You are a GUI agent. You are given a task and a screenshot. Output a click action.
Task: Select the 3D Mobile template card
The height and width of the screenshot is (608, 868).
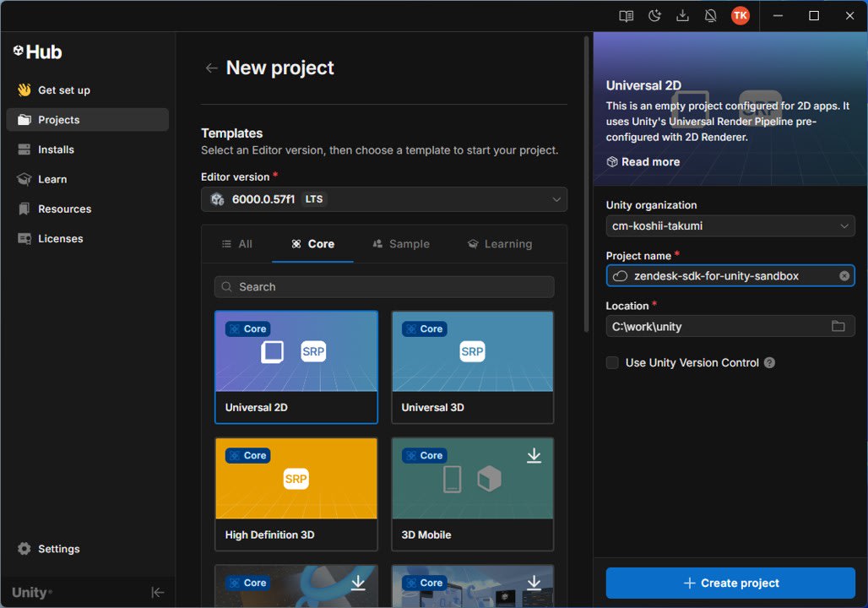[472, 495]
